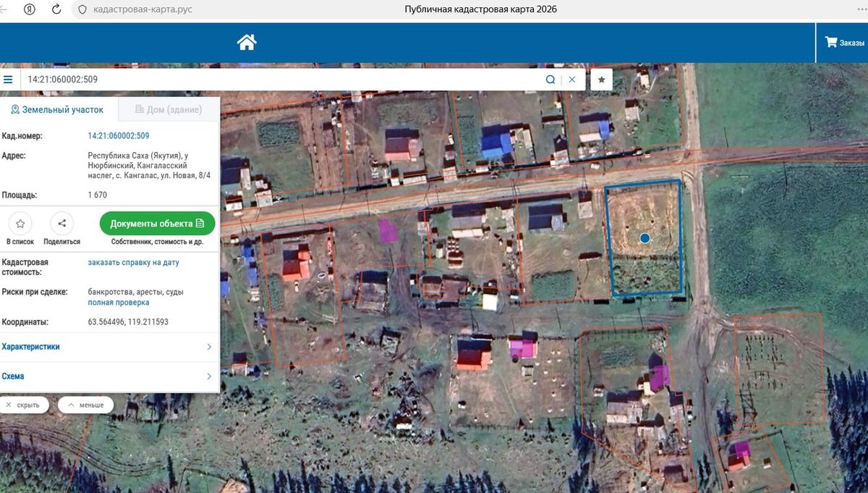This screenshot has width=868, height=493.
Task: Go to the site home icon
Action: [247, 42]
